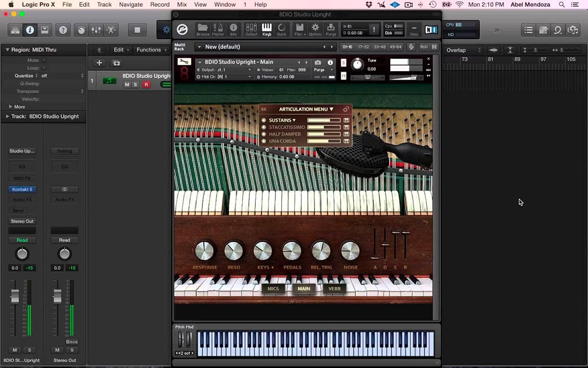Open Kontakt global Purge menu
The image size is (588, 368).
331,29
